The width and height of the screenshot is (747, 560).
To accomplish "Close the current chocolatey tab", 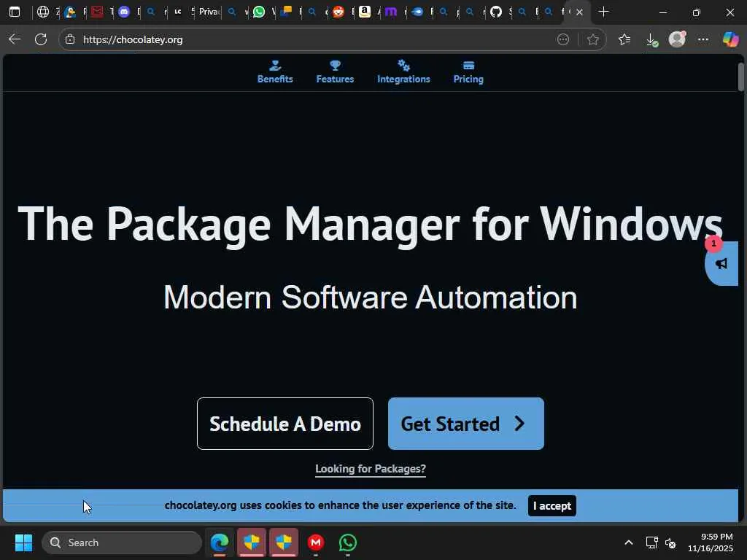I will [x=579, y=12].
